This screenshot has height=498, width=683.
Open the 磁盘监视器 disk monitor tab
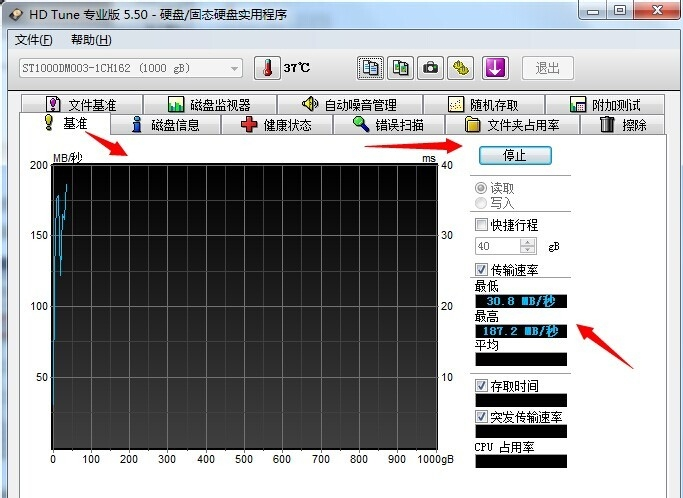[208, 105]
